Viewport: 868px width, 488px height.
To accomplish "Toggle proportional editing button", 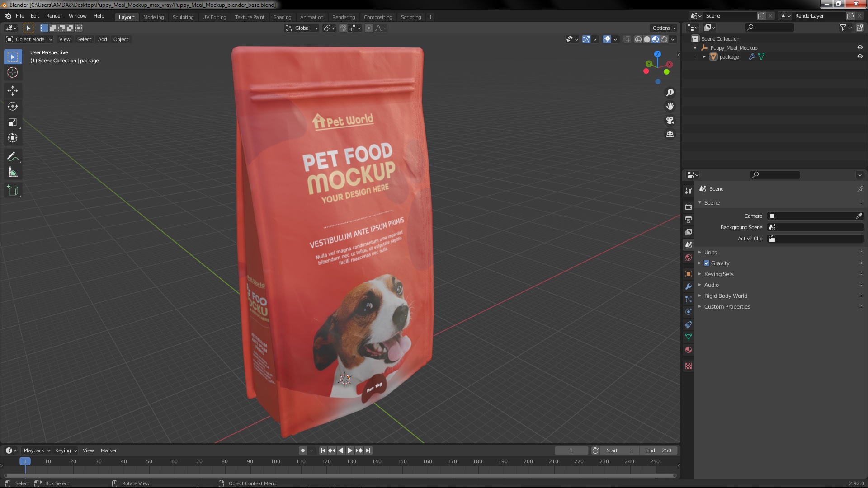I will 369,28.
